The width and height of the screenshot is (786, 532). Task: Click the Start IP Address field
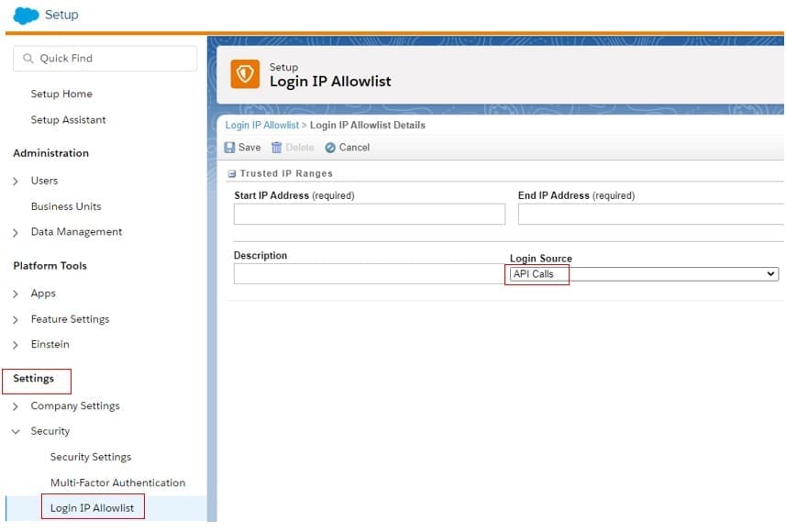click(x=369, y=215)
